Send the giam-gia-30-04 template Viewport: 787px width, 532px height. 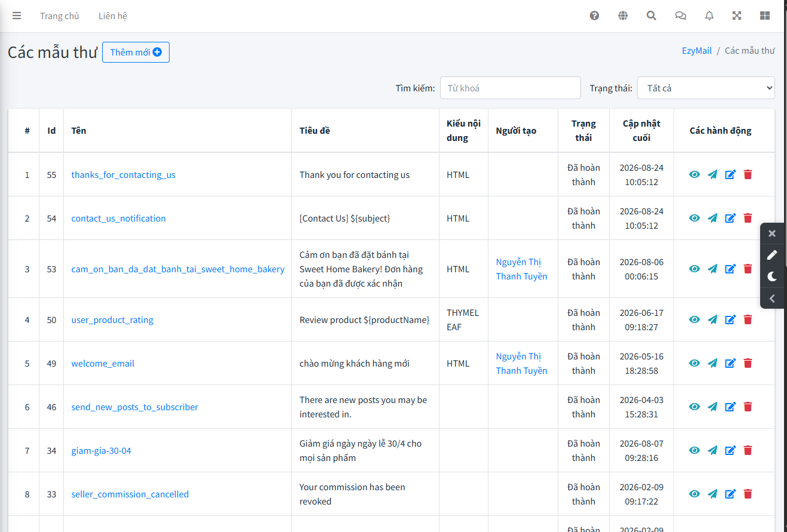[712, 450]
